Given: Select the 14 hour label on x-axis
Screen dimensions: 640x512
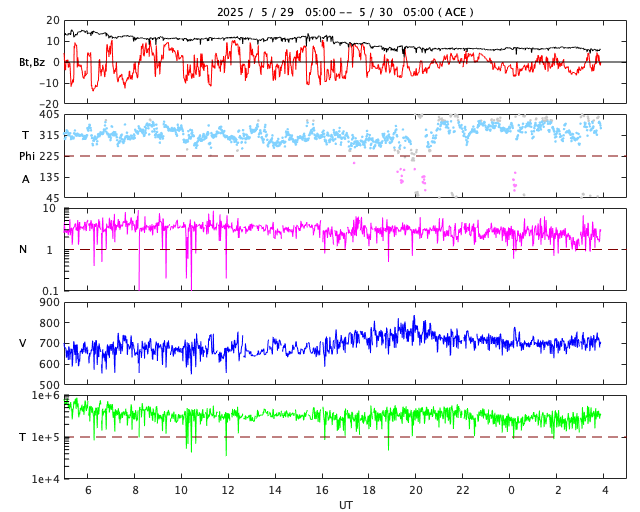Looking at the screenshot, I should 275,490.
